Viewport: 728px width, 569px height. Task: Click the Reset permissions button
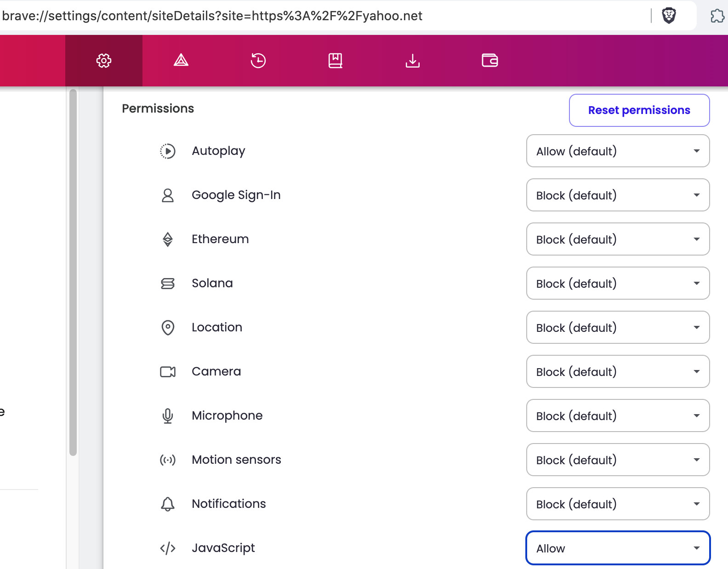[639, 110]
